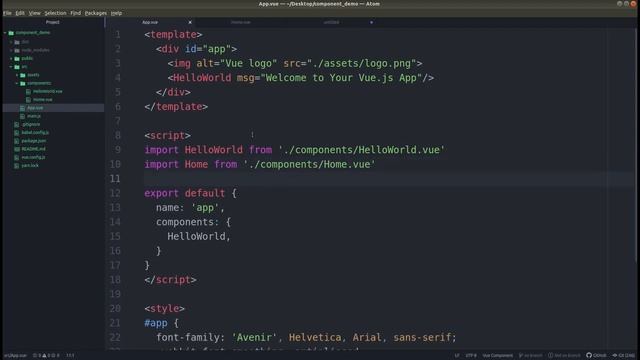The height and width of the screenshot is (360, 640).
Task: Open package.json from the tree
Action: coord(33,141)
